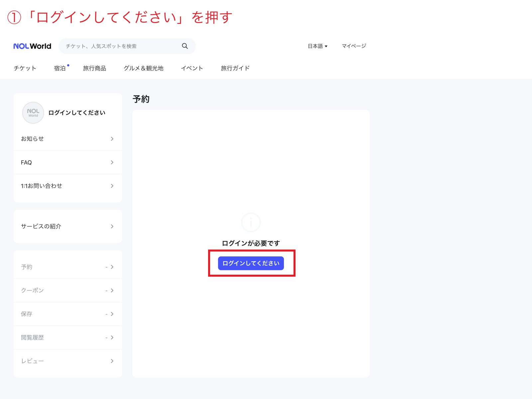The height and width of the screenshot is (399, 532).
Task: Click the magnifier search icon
Action: coord(185,46)
